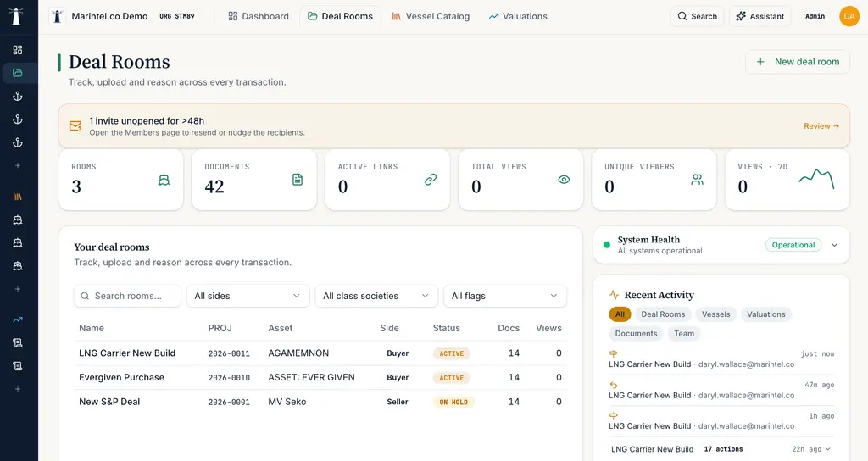Click the plus icon below the ship icons
This screenshot has width=868, height=461.
tap(18, 289)
